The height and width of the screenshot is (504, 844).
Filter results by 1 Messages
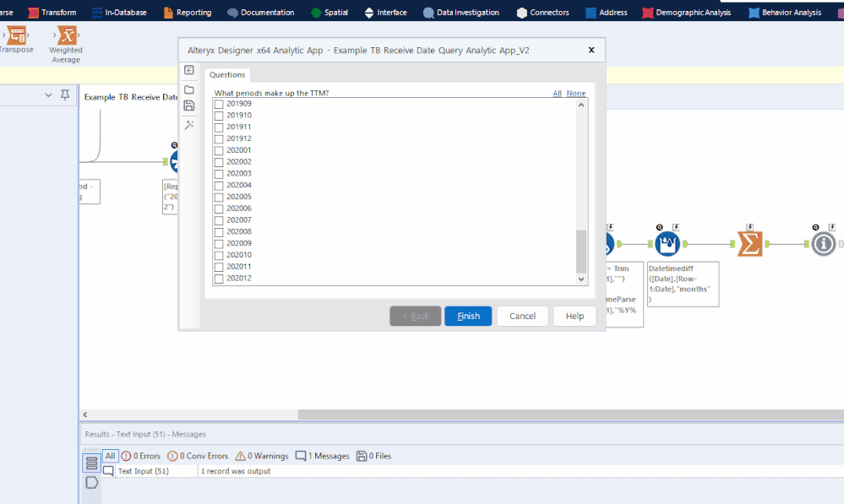(323, 456)
